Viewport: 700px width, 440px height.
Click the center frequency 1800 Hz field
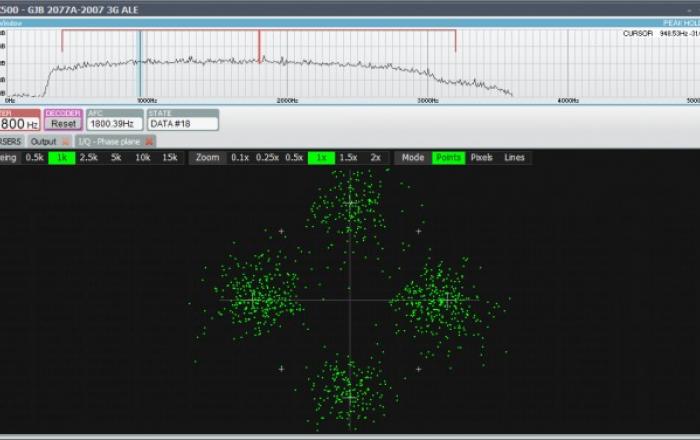click(x=19, y=124)
